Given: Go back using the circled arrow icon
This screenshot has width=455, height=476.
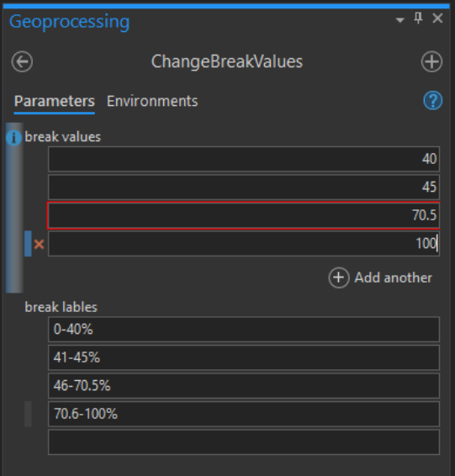Looking at the screenshot, I should point(22,62).
